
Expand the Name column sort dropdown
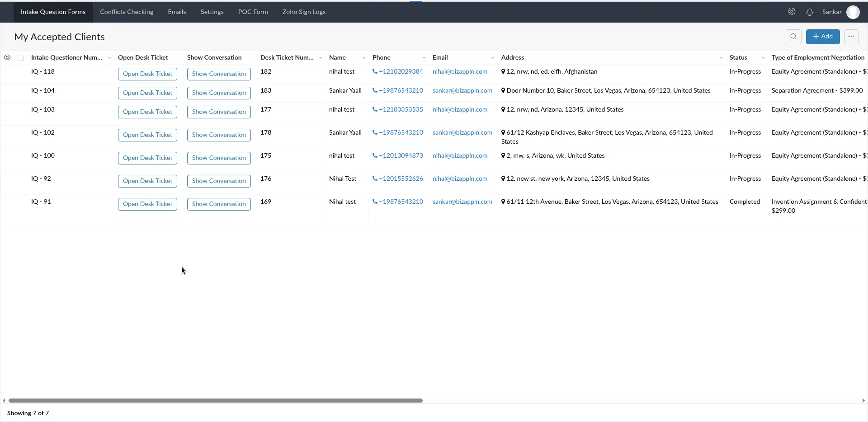coord(363,58)
